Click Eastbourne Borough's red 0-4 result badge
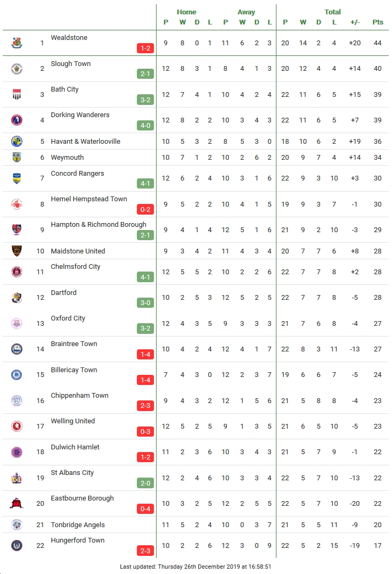 coord(145,509)
